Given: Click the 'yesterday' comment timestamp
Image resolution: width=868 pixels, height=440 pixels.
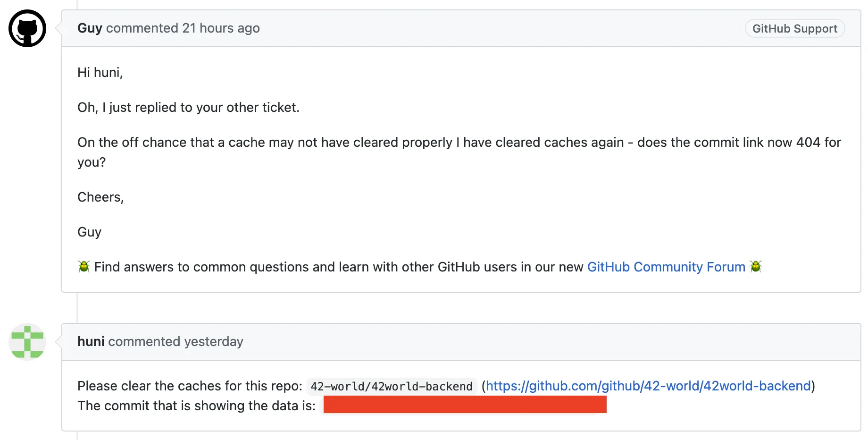Looking at the screenshot, I should (213, 341).
